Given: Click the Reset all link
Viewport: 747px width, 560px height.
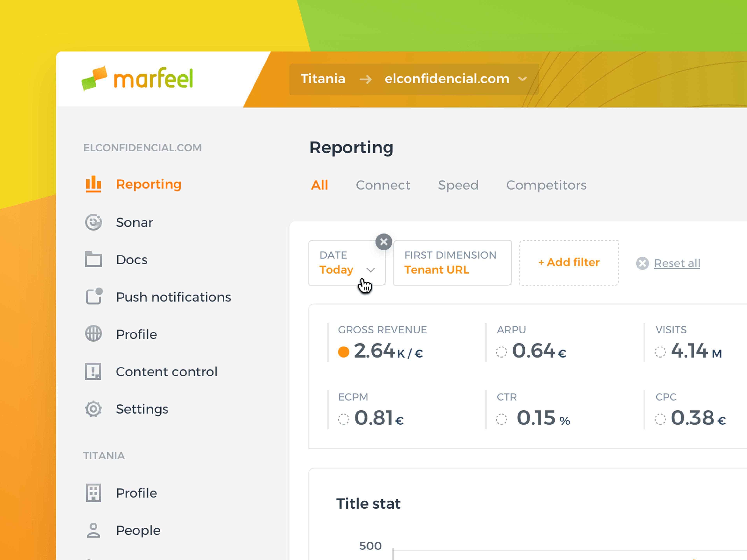Looking at the screenshot, I should coord(677,263).
